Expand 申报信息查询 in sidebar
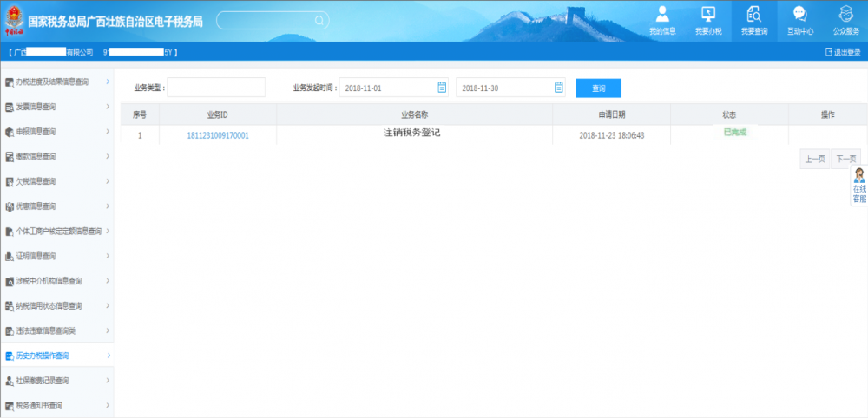 click(56, 132)
